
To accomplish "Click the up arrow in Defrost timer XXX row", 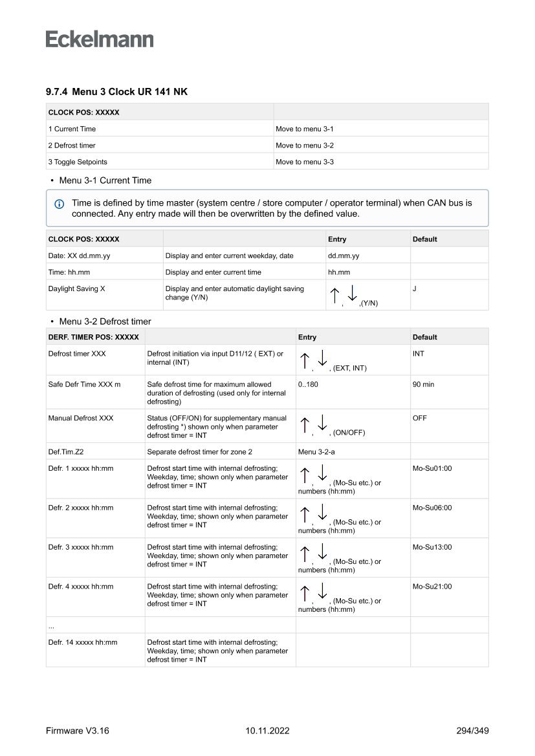I will click(304, 360).
